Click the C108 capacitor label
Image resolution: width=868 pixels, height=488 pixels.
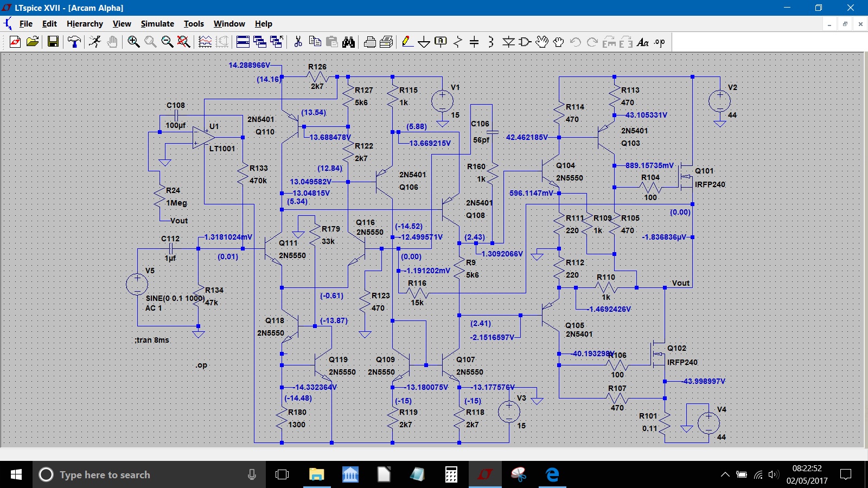pyautogui.click(x=176, y=105)
